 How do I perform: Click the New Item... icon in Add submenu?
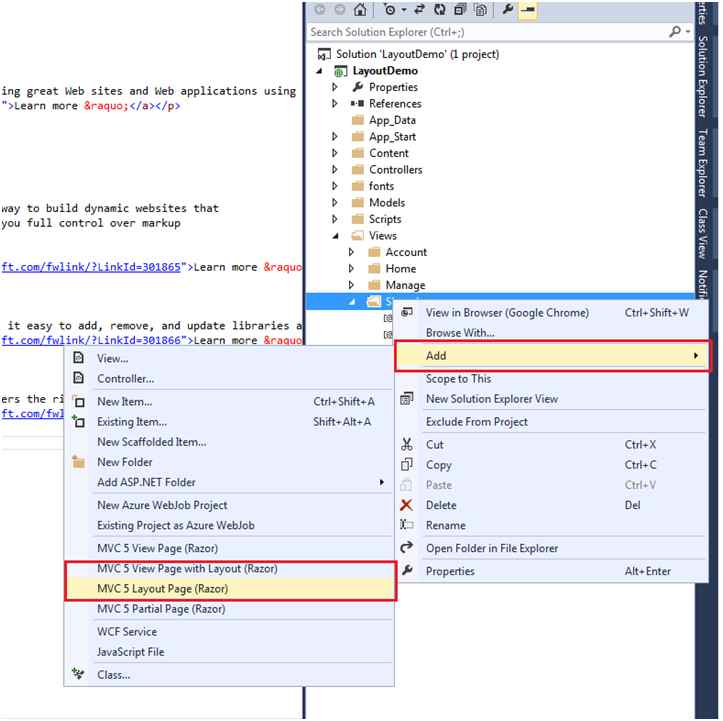[79, 402]
